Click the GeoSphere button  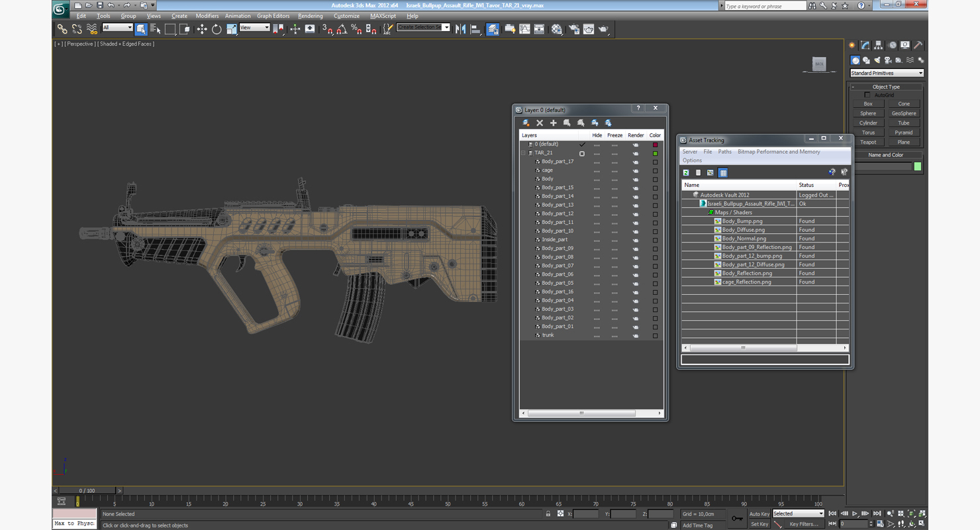[904, 113]
